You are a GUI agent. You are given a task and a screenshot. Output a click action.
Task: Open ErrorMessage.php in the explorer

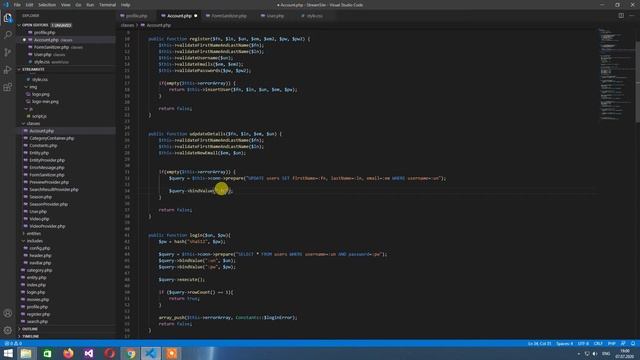coord(47,168)
